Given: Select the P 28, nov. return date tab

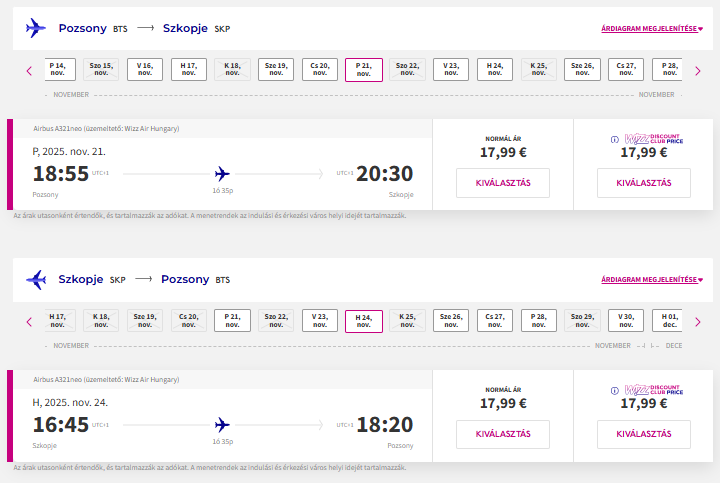Looking at the screenshot, I should point(539,321).
